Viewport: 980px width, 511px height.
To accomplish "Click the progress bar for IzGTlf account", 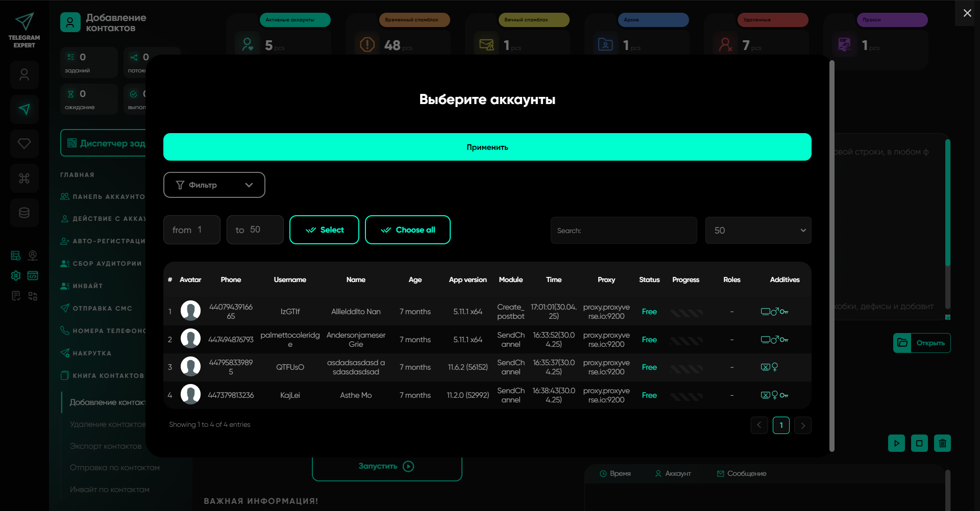I will pos(686,312).
